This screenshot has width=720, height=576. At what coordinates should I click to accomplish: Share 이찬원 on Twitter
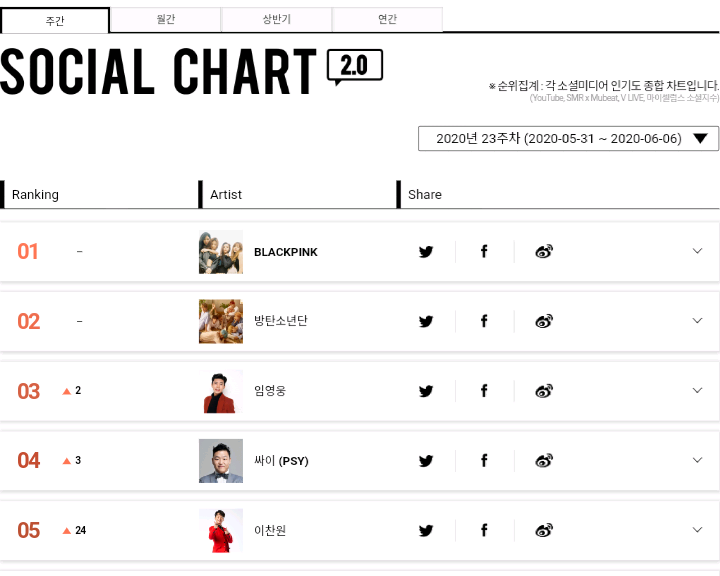426,530
